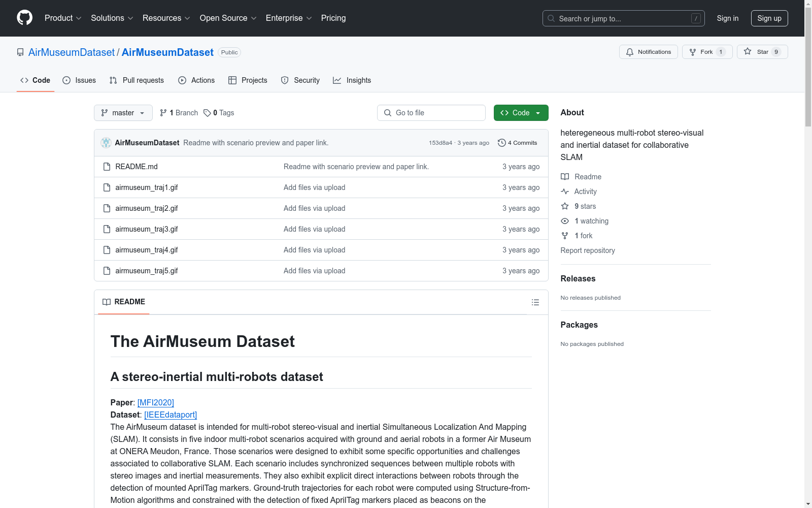Image resolution: width=812 pixels, height=508 pixels.
Task: Click the star icon beside 9 stars
Action: click(x=565, y=206)
